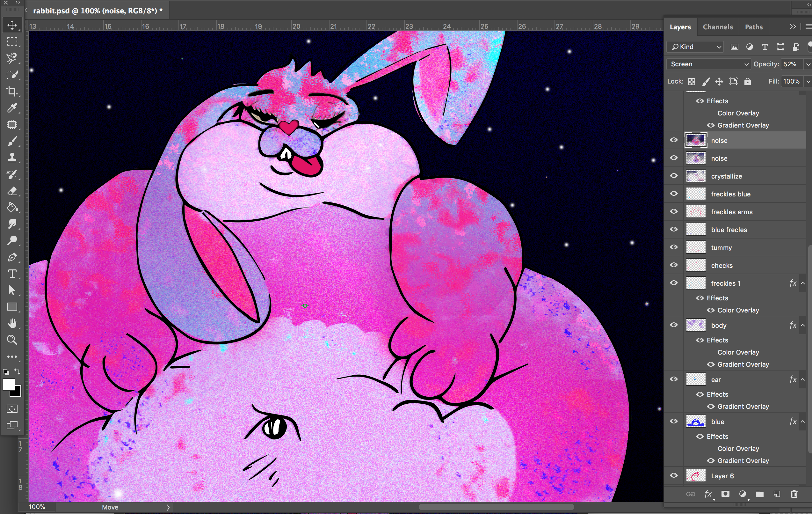Lock layer position

click(719, 81)
